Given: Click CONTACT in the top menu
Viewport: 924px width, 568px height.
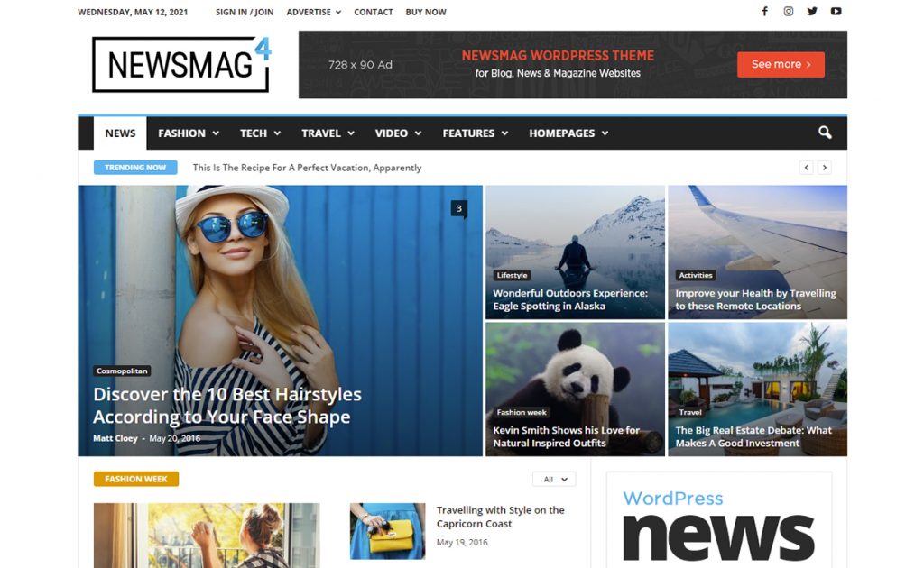Looking at the screenshot, I should 373,12.
